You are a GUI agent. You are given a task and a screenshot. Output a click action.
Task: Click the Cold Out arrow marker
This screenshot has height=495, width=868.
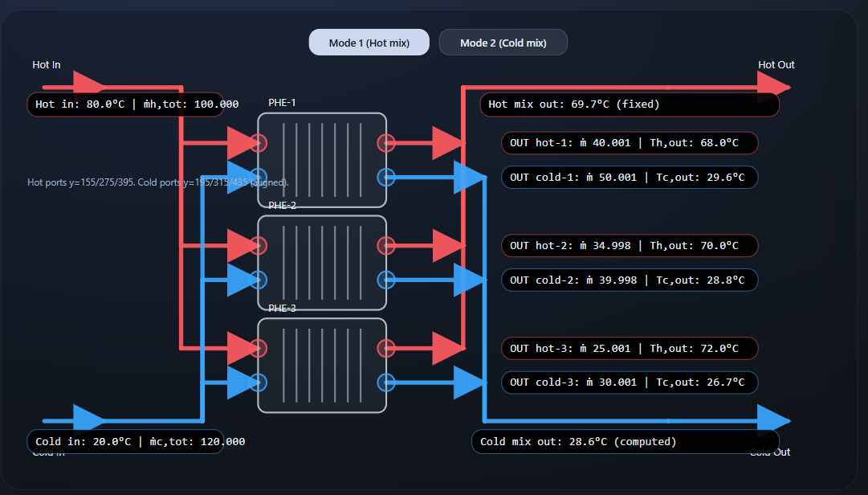pyautogui.click(x=767, y=419)
